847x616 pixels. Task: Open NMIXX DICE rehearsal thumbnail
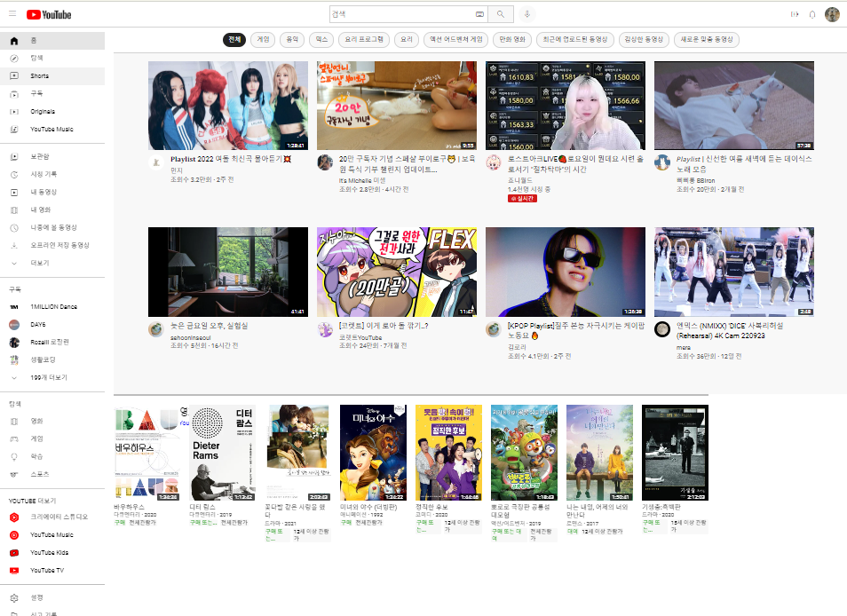pos(734,272)
